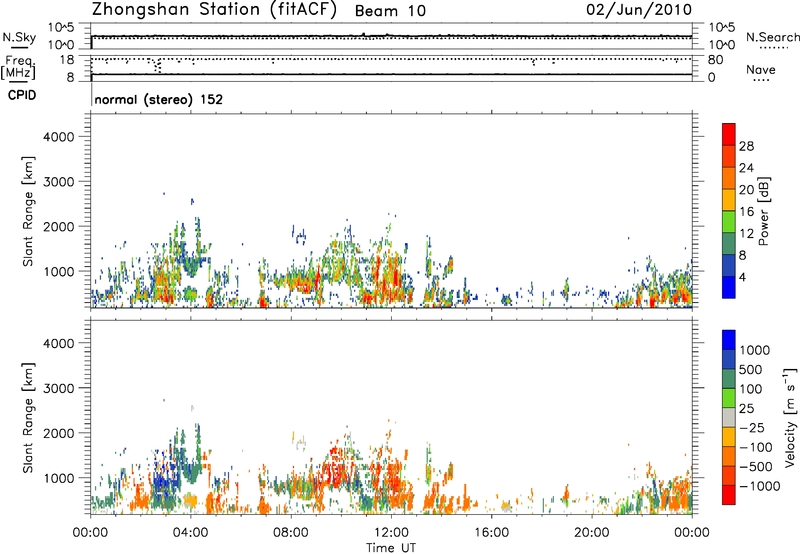Viewport: 800px width, 554px height.
Task: Click the 'Velocity [m s⁻¹]' colorbar label
Action: point(790,417)
